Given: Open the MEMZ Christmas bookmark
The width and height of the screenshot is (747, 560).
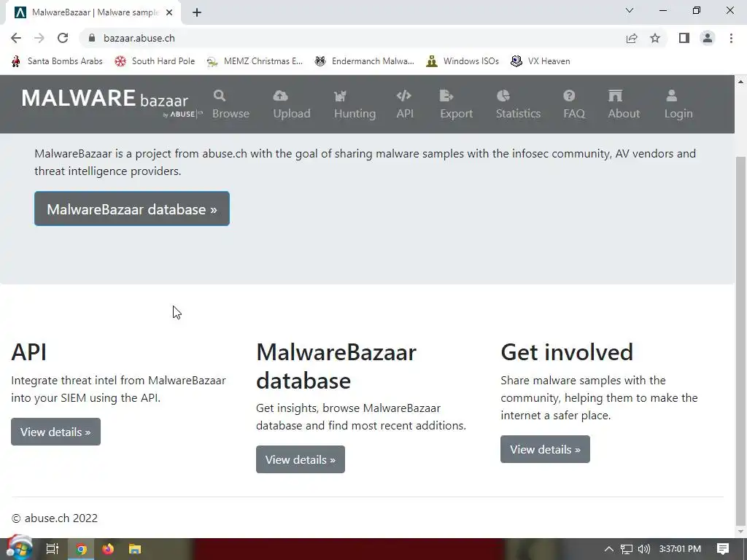Looking at the screenshot, I should tap(255, 61).
